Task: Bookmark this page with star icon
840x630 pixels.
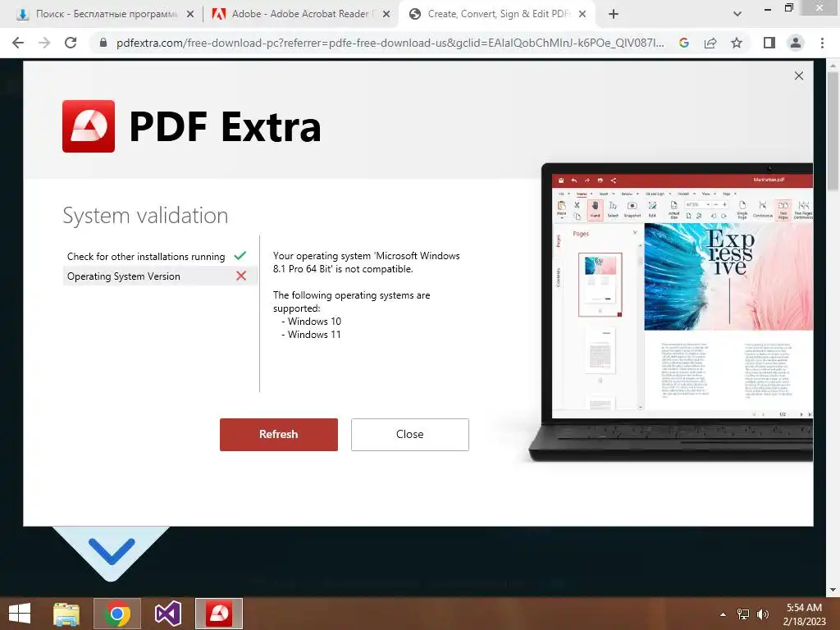Action: point(737,43)
